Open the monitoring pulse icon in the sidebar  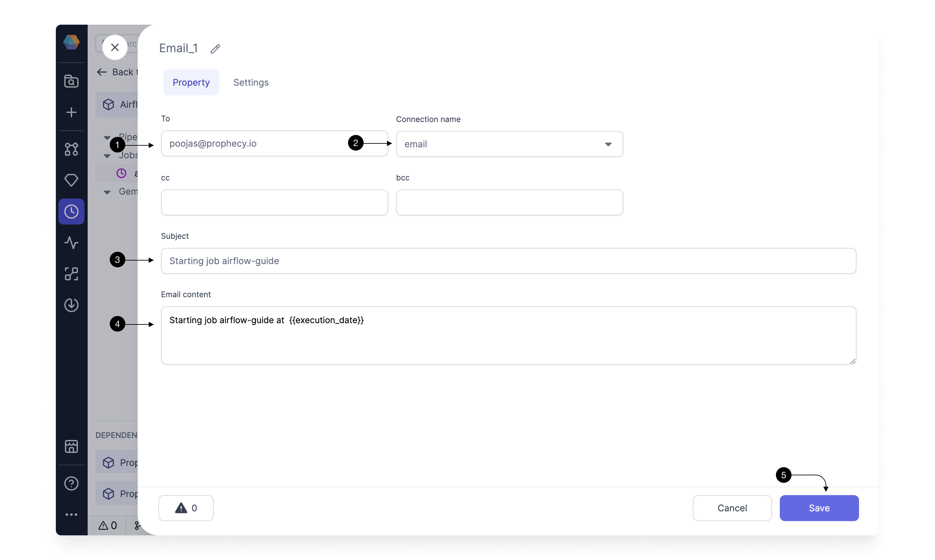[x=71, y=243]
